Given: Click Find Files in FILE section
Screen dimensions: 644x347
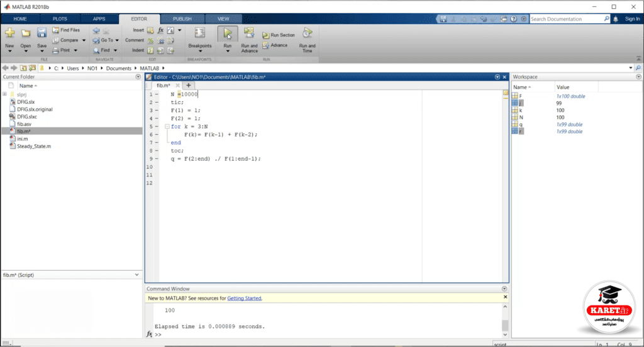Looking at the screenshot, I should click(x=65, y=30).
